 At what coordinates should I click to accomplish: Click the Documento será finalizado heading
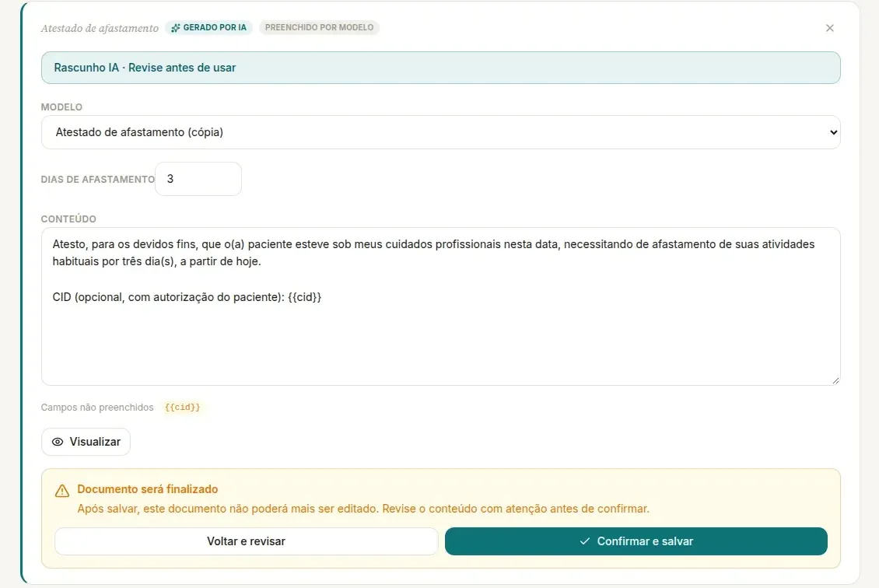[x=148, y=488]
